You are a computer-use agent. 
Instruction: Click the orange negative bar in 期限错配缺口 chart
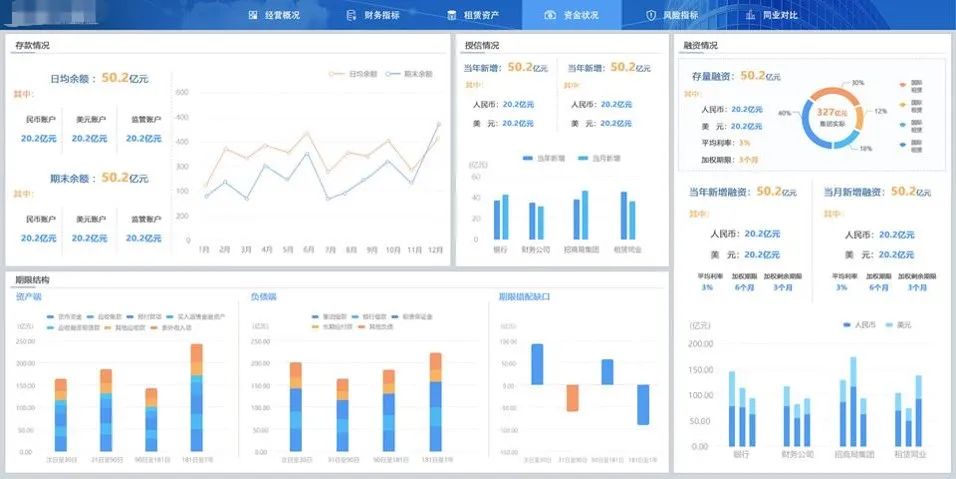572,397
